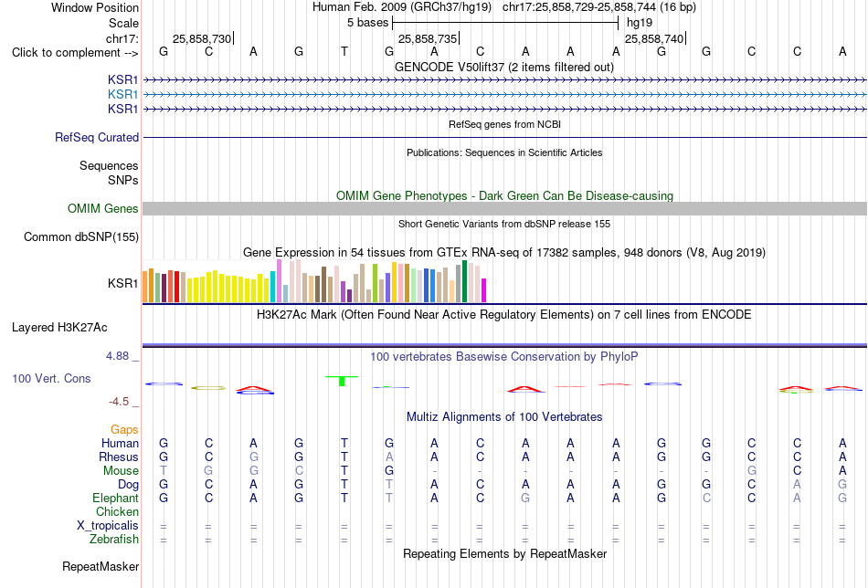
Task: Open Layered H3K27Ac track label
Action: point(59,328)
